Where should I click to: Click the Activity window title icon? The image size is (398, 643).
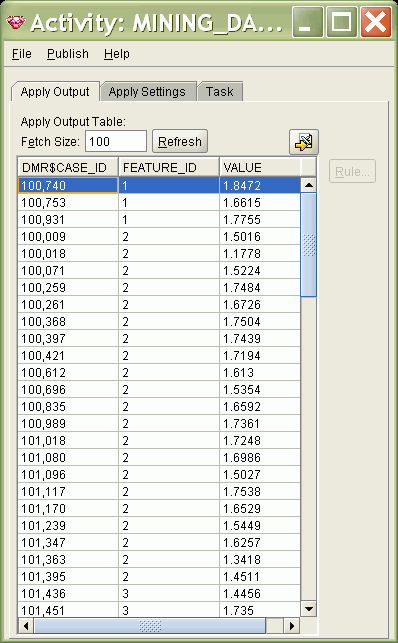tap(16, 22)
